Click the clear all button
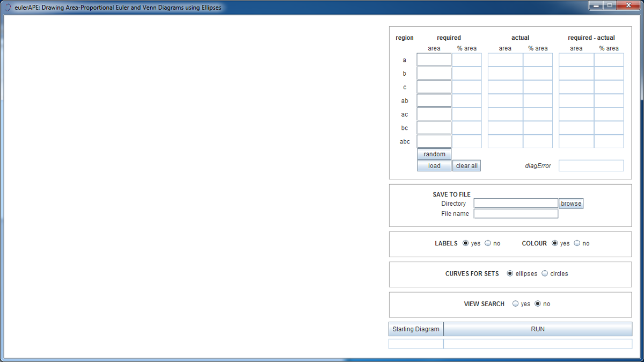644x362 pixels. click(466, 166)
